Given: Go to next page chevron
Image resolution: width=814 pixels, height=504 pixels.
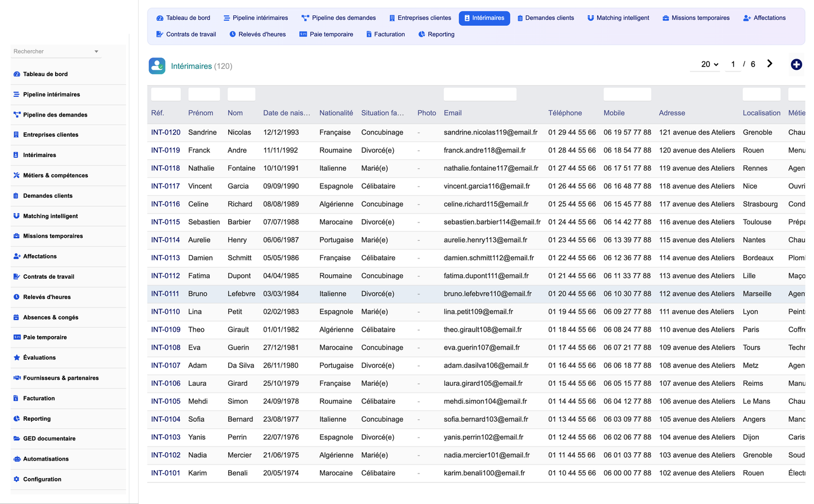Looking at the screenshot, I should pyautogui.click(x=769, y=64).
